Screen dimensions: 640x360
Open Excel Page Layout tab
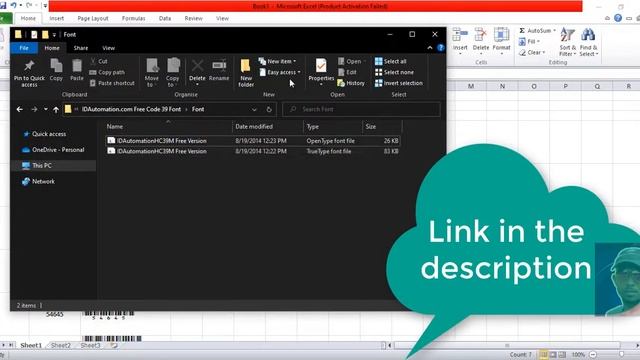tap(93, 18)
